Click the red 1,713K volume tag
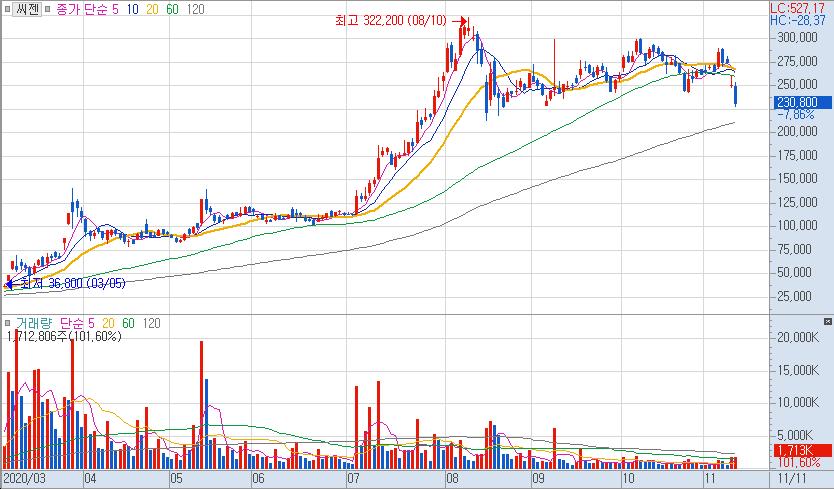 click(x=803, y=451)
